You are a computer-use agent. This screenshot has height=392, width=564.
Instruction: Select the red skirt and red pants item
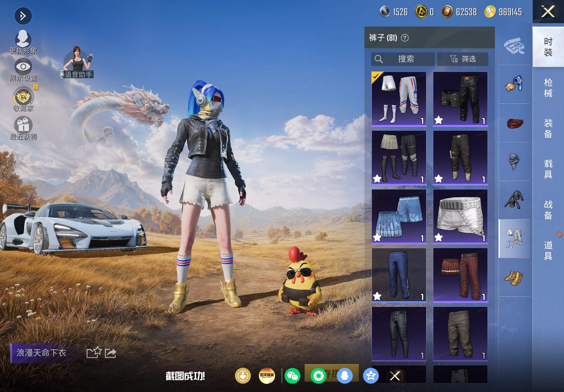point(460,275)
